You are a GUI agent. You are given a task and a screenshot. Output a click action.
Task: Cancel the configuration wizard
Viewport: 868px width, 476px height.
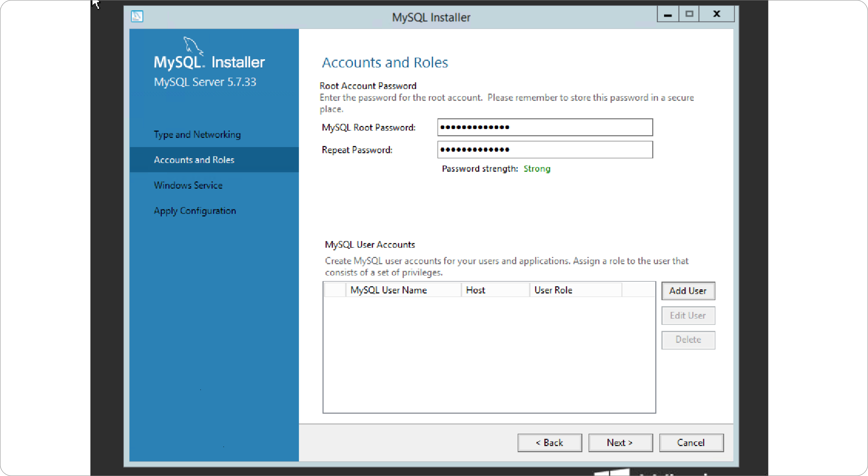point(691,442)
